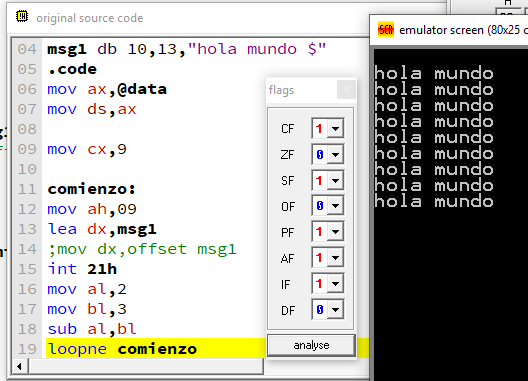Click the analyse button in flags window

[311, 345]
